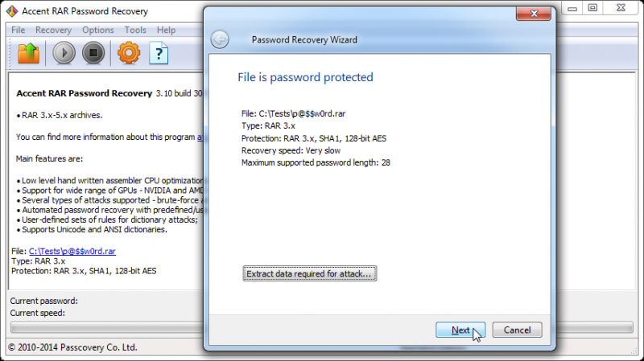Open the Tools menu
The image size is (644, 361).
[x=135, y=30]
